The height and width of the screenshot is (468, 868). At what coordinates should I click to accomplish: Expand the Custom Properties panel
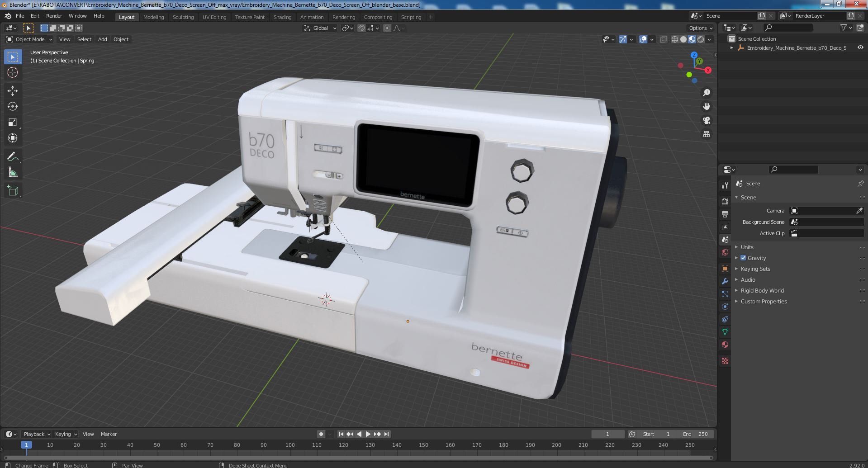[x=764, y=301]
